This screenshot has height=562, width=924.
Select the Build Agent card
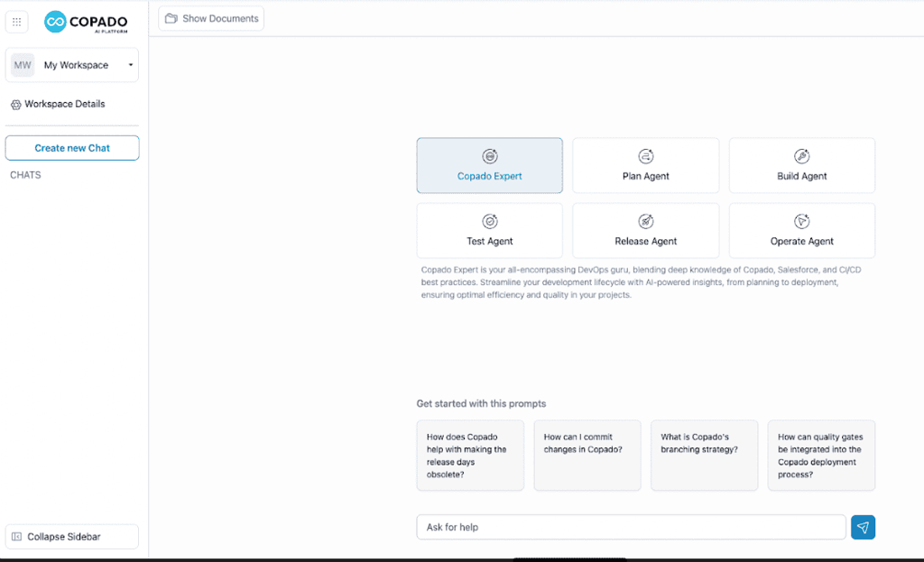(802, 166)
